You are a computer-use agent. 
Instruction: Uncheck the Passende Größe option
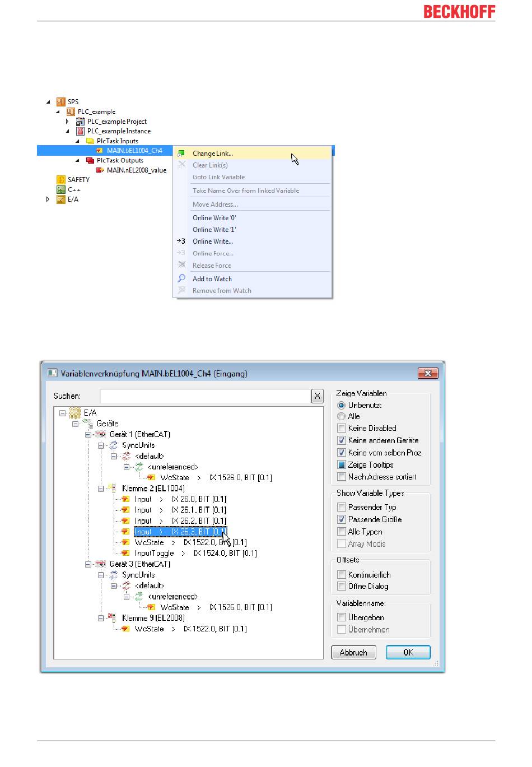342,519
